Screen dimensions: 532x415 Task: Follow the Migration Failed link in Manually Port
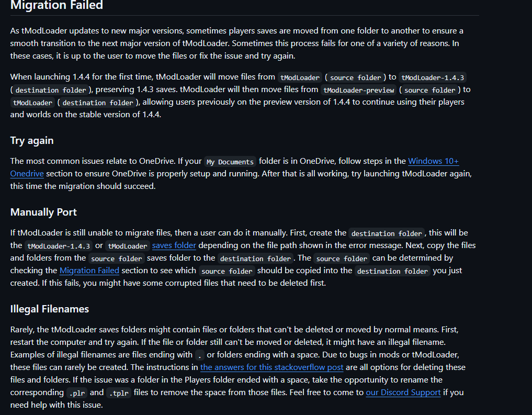pyautogui.click(x=89, y=271)
